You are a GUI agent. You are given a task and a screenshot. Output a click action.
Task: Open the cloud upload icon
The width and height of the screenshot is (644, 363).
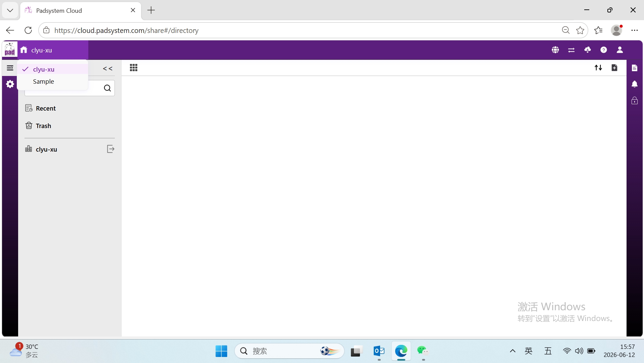tap(588, 50)
